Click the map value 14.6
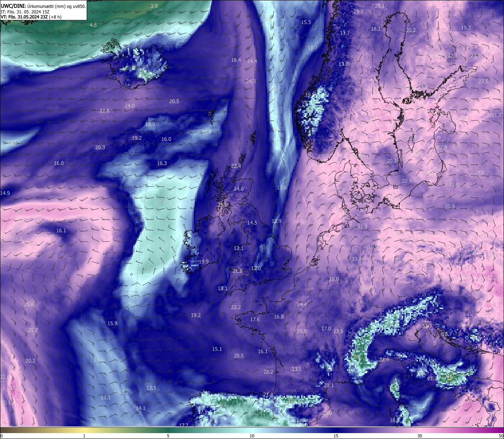The image size is (504, 439). [239, 189]
